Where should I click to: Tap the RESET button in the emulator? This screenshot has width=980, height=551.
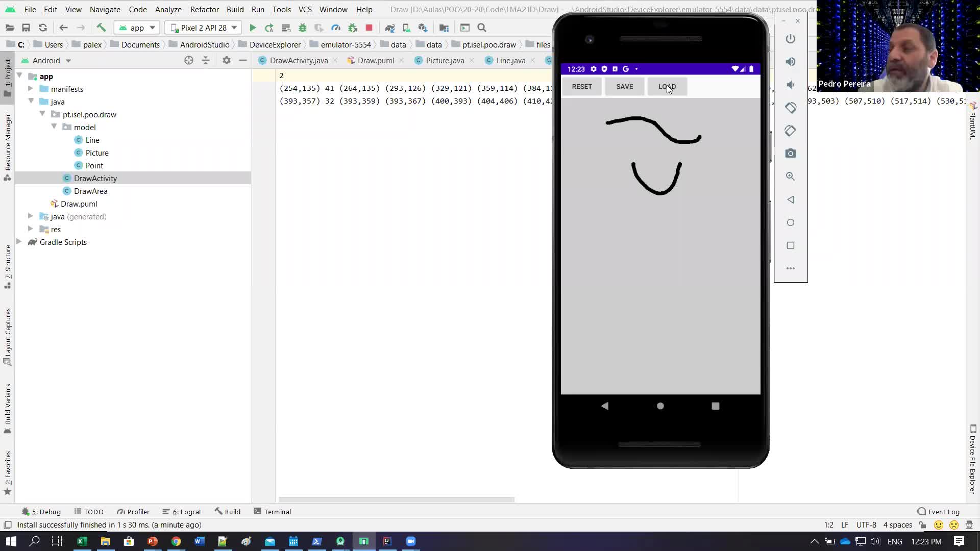pyautogui.click(x=582, y=87)
